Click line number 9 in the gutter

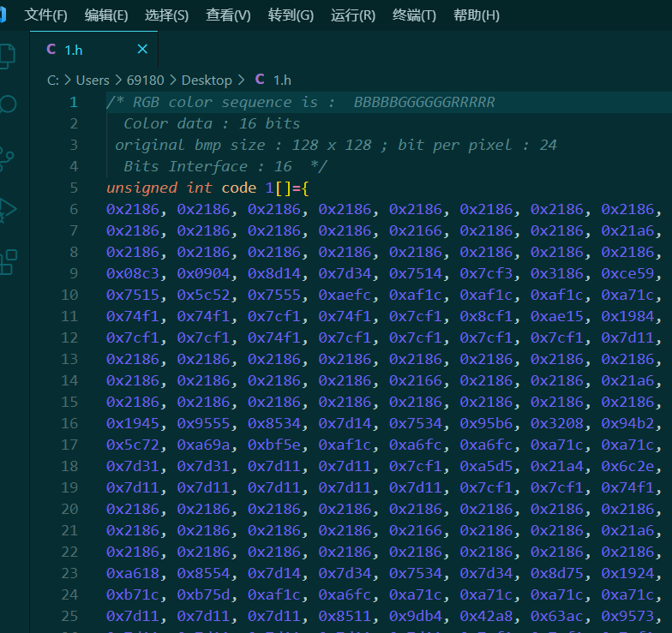point(74,273)
